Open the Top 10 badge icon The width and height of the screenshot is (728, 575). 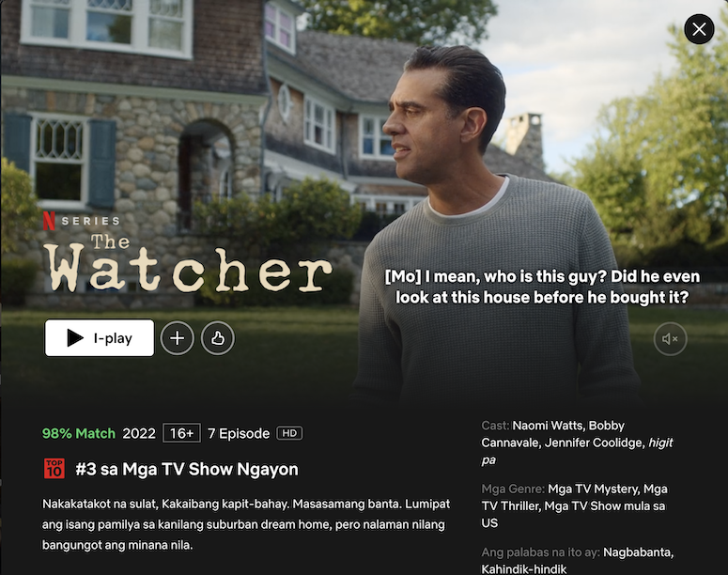54,469
